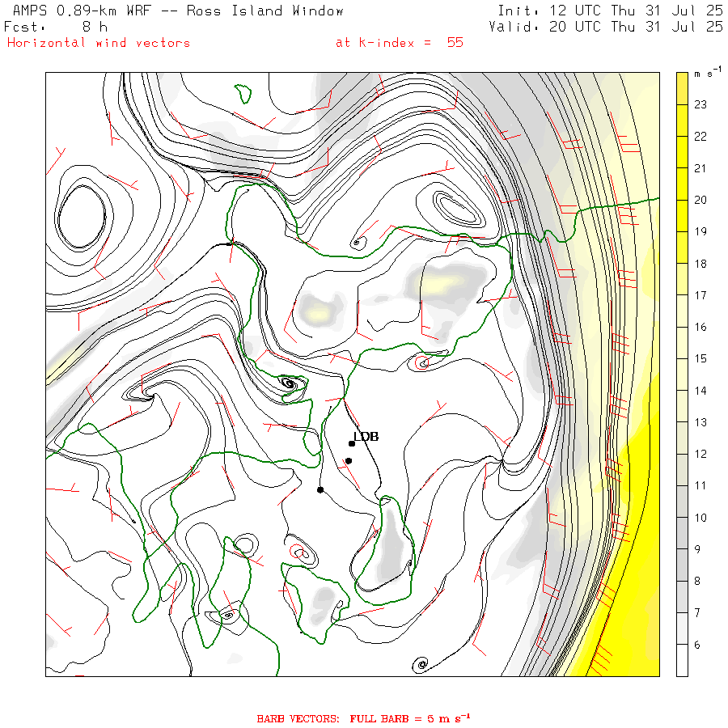The height and width of the screenshot is (728, 728).
Task: Click the "Valid: 20 UTC Thu 31 Jul 25" line
Action: pyautogui.click(x=605, y=27)
